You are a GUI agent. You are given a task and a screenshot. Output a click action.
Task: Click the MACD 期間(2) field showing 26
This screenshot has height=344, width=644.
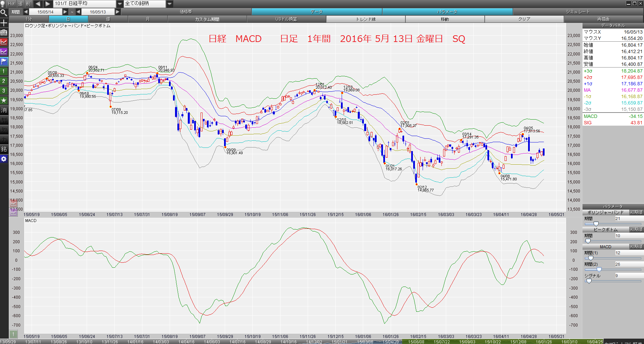click(629, 264)
